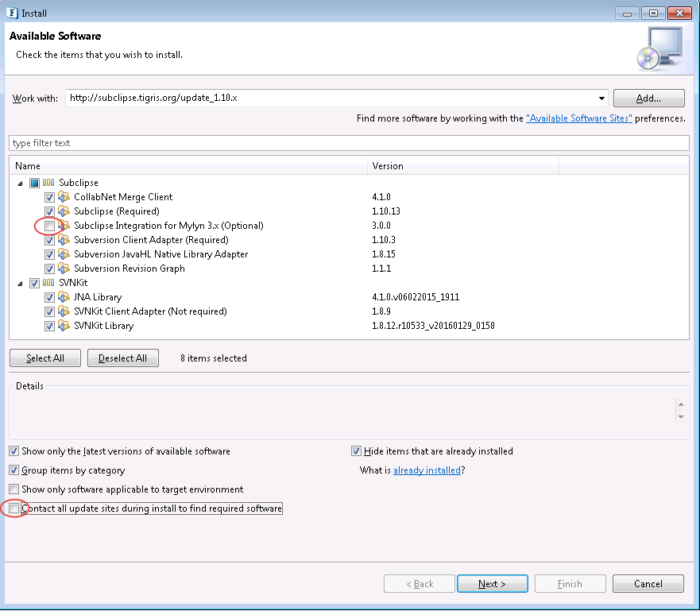Disable show only latest versions option

pos(14,451)
